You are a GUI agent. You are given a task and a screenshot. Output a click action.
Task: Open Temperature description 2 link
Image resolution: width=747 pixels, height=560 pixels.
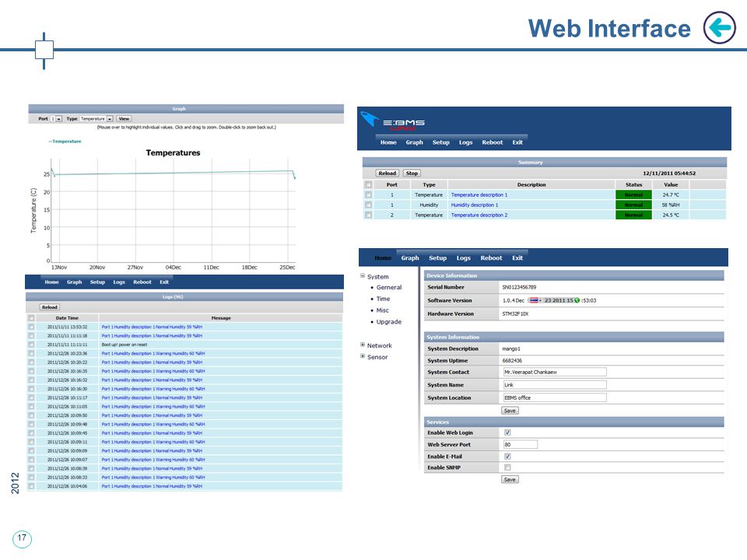(479, 215)
